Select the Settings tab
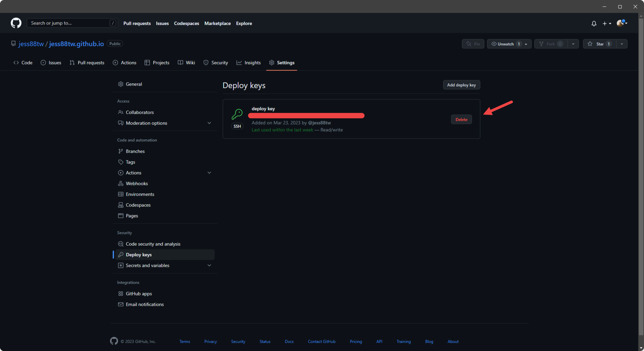The width and height of the screenshot is (644, 351). pos(282,63)
